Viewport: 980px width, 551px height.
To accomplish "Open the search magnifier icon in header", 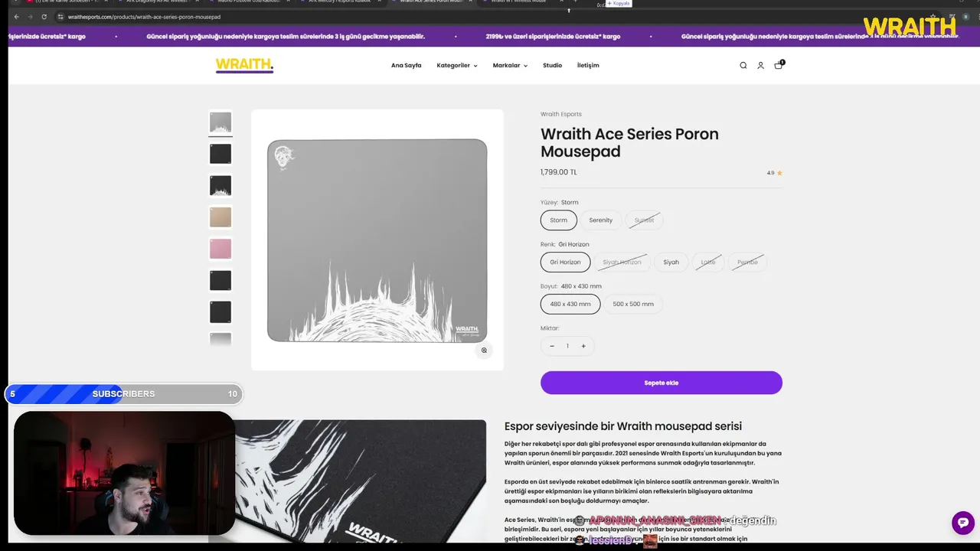I will tap(743, 66).
